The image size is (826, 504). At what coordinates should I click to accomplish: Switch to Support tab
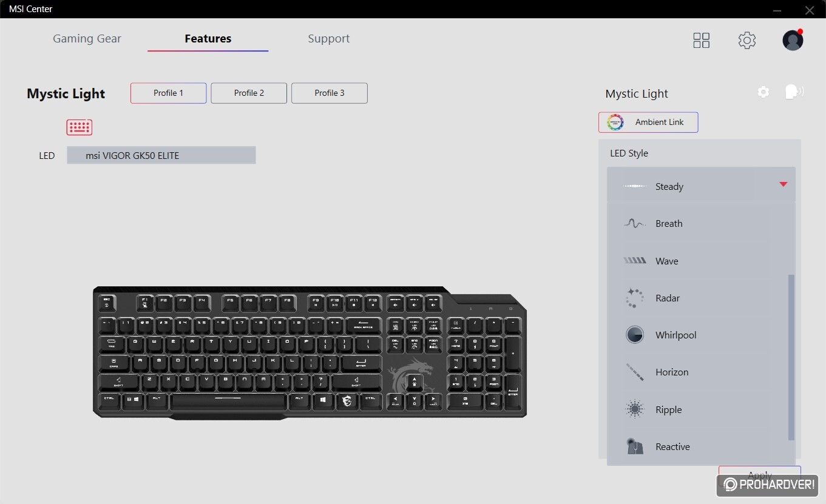pyautogui.click(x=328, y=38)
